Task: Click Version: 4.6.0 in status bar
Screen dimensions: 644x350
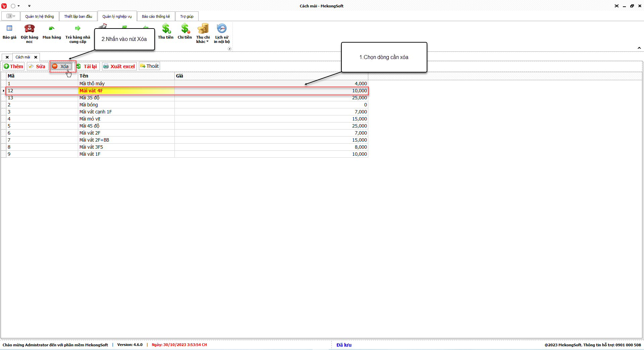Action: 130,345
